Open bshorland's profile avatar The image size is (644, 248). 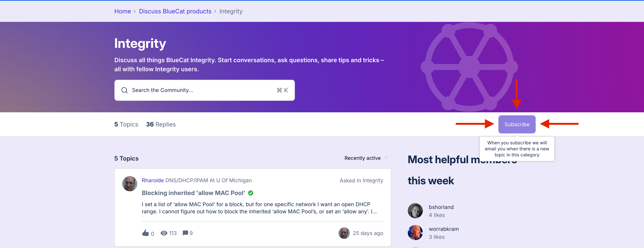point(415,211)
